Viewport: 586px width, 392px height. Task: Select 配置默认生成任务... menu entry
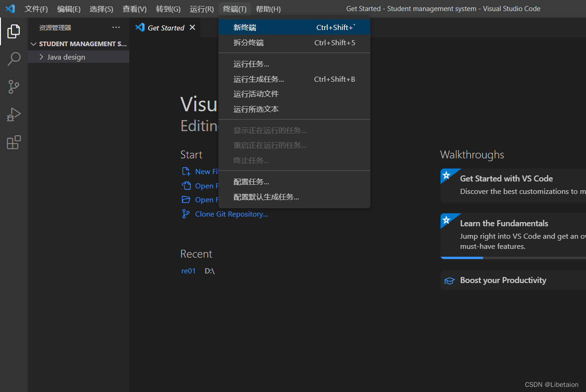[295, 197]
